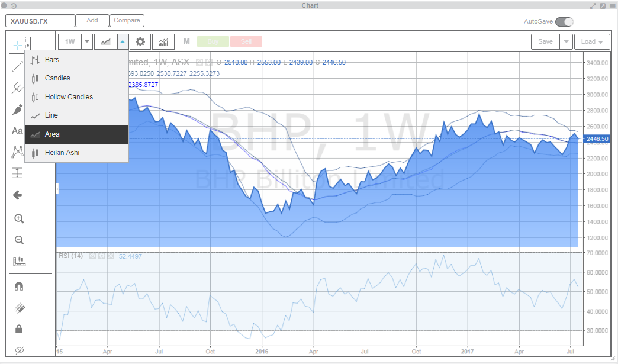Collapse the chart style dropdown arrow
The height and width of the screenshot is (364, 618).
click(x=123, y=41)
